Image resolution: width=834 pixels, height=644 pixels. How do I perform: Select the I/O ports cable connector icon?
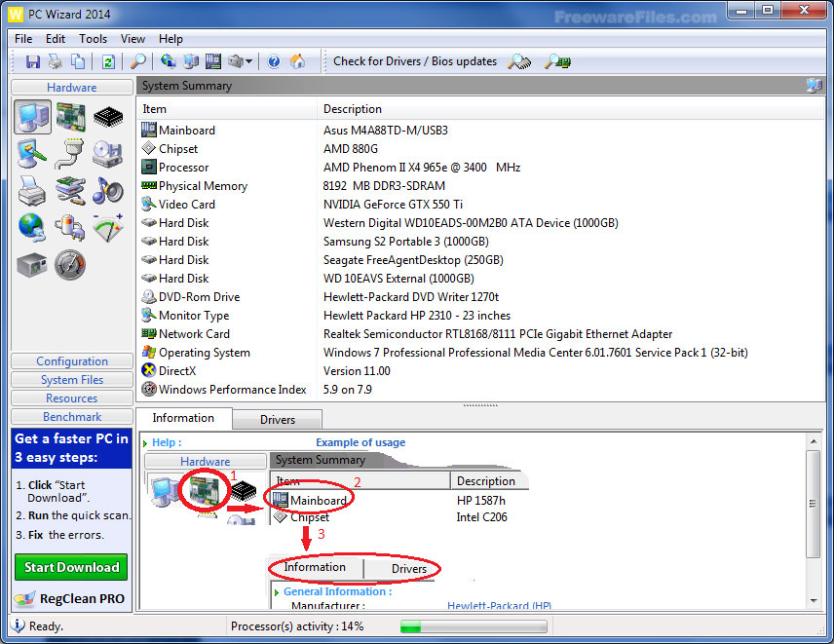coord(70,154)
